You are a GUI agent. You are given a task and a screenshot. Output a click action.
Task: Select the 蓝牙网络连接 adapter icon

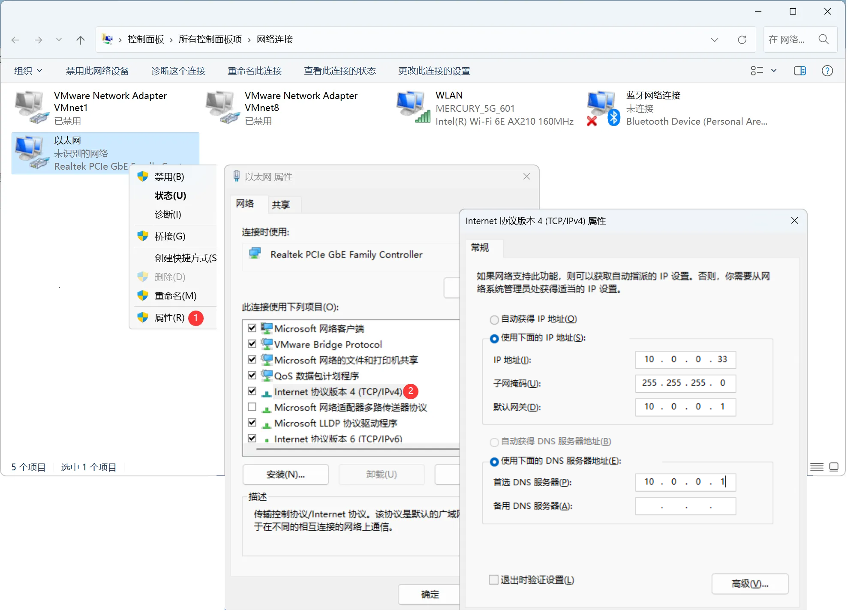pyautogui.click(x=604, y=108)
